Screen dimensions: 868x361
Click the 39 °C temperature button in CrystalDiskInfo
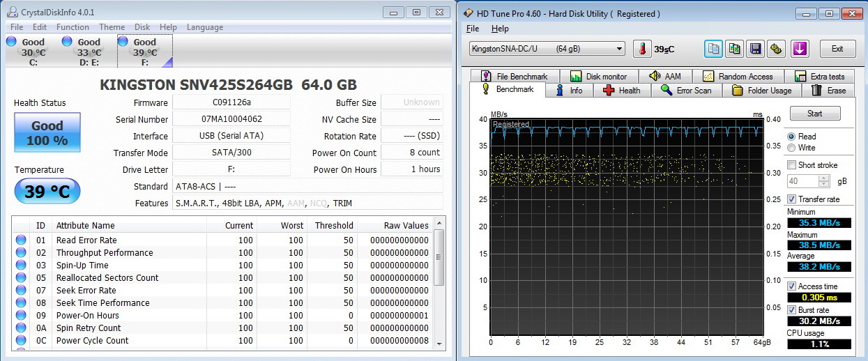click(47, 192)
